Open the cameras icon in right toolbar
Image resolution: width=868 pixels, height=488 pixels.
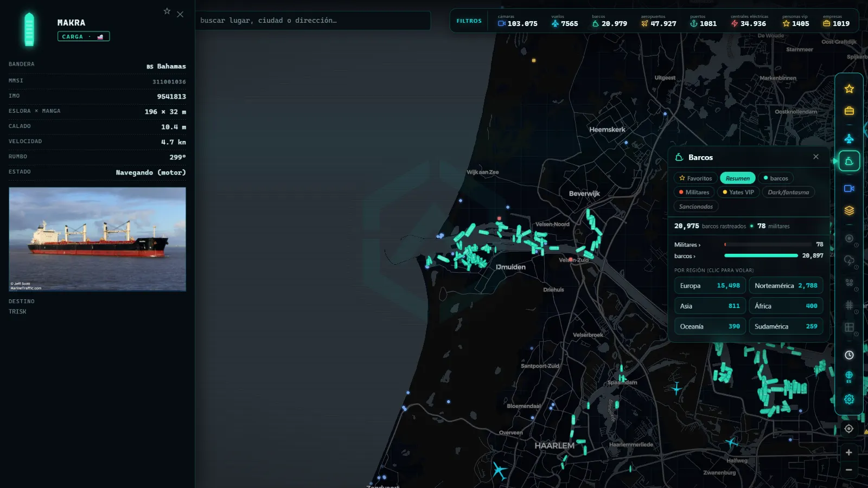click(x=849, y=189)
